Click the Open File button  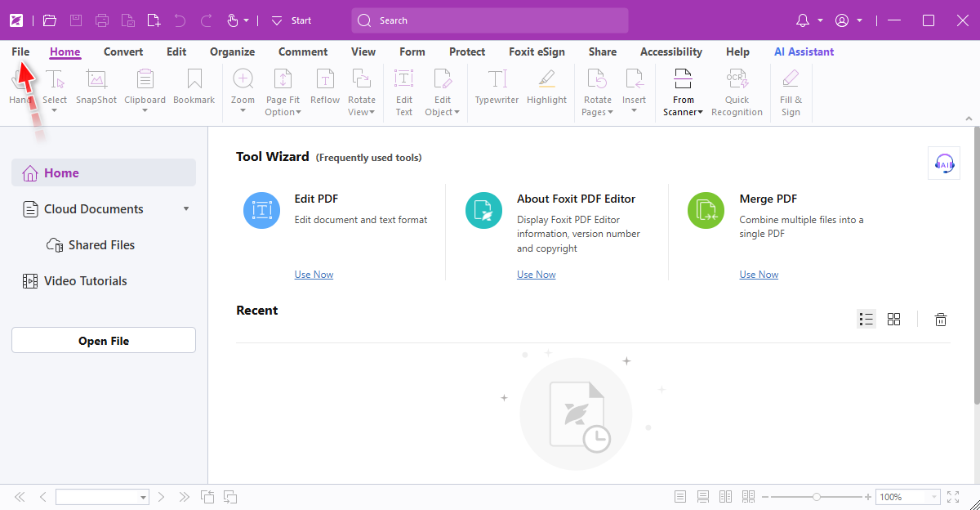click(x=104, y=341)
